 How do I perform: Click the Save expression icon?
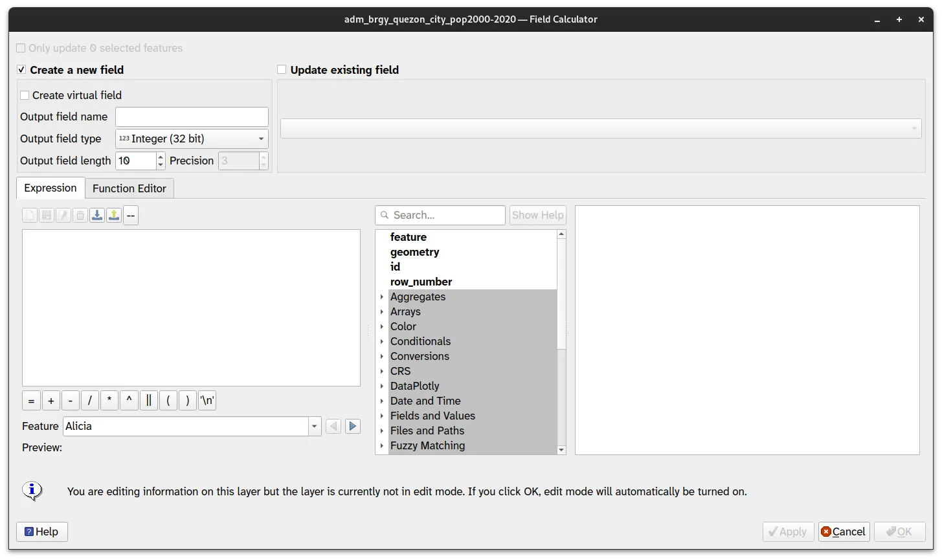pos(46,215)
